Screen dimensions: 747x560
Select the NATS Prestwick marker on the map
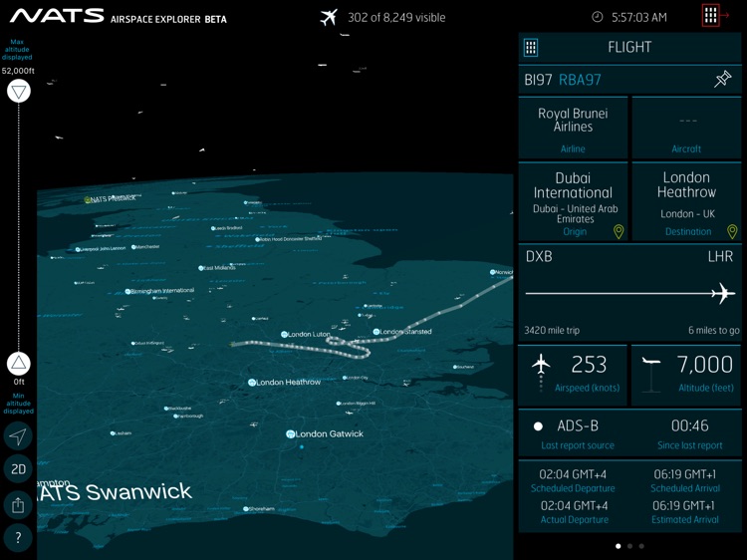click(x=88, y=199)
